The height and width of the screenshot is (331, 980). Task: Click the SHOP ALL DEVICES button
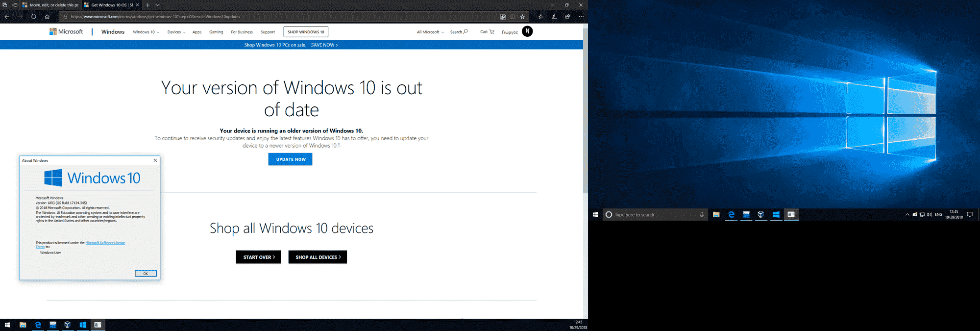click(x=318, y=257)
